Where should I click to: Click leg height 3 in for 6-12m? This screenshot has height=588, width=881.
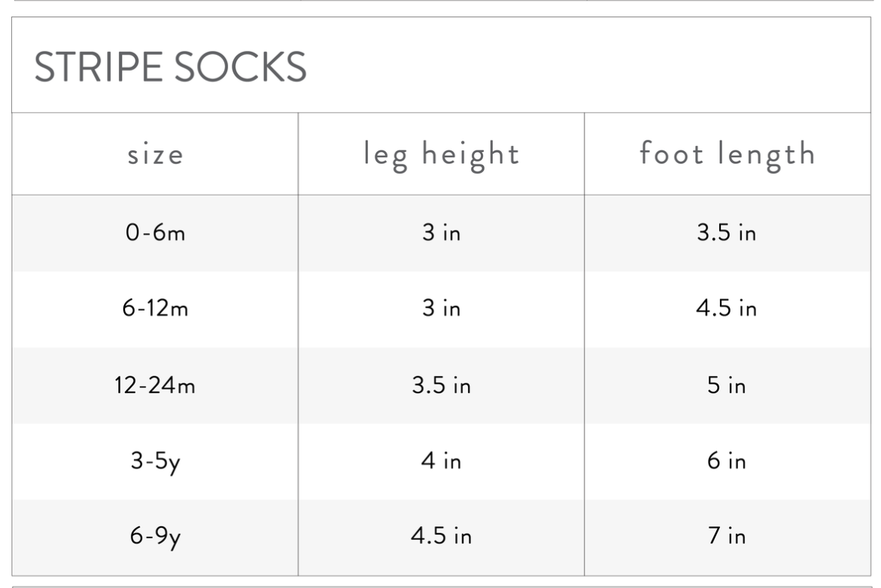(x=442, y=308)
